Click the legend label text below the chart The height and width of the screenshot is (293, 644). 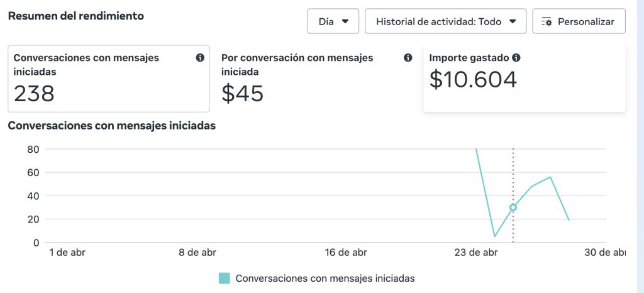(x=325, y=278)
